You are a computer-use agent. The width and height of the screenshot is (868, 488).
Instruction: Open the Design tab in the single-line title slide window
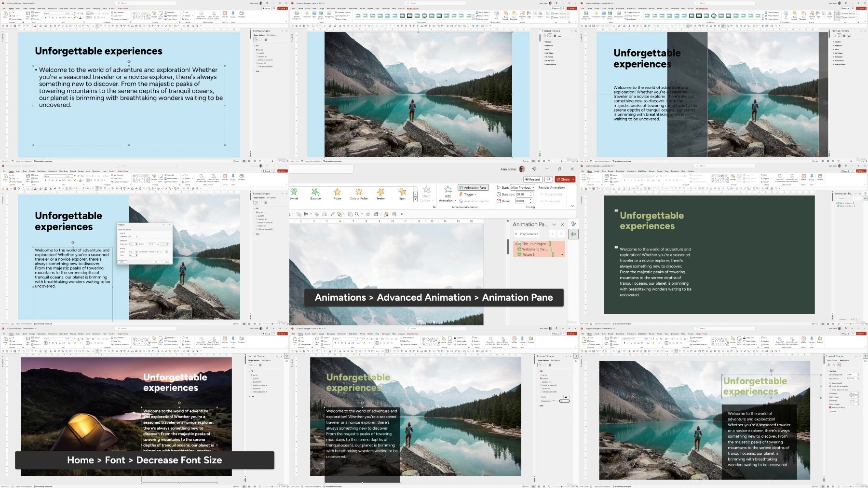coord(32,8)
